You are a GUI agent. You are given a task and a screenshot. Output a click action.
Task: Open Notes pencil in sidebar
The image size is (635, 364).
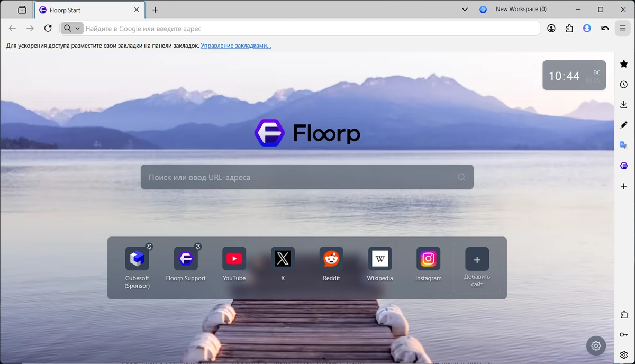[x=624, y=125]
